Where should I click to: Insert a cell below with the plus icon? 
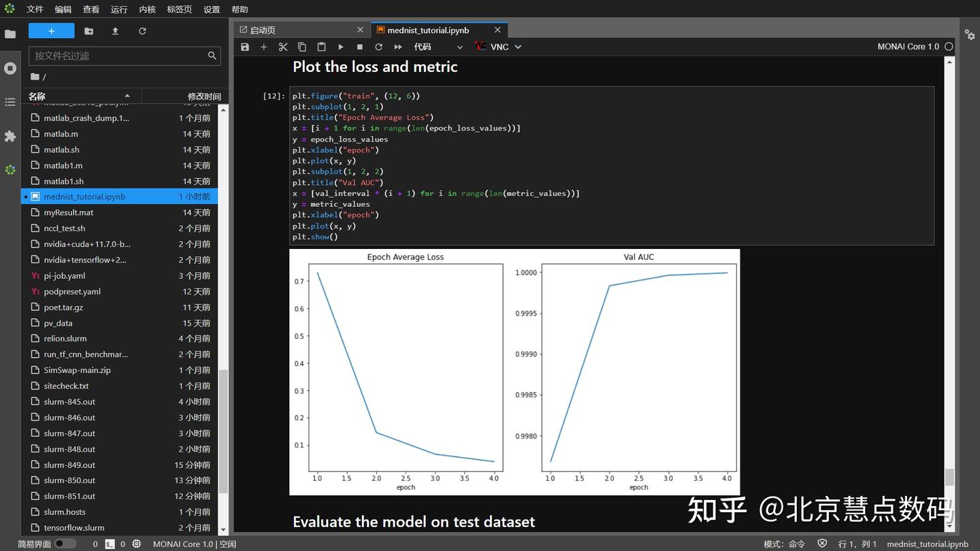[264, 47]
